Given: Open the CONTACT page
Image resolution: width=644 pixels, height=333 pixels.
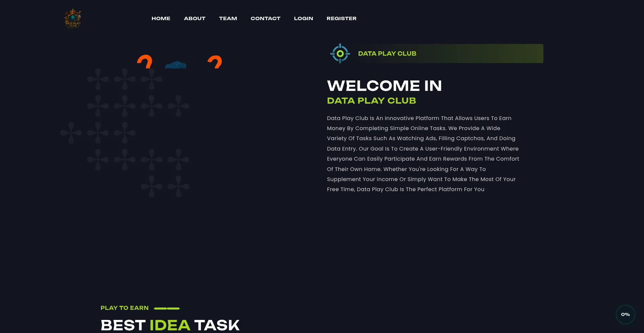Looking at the screenshot, I should [265, 18].
